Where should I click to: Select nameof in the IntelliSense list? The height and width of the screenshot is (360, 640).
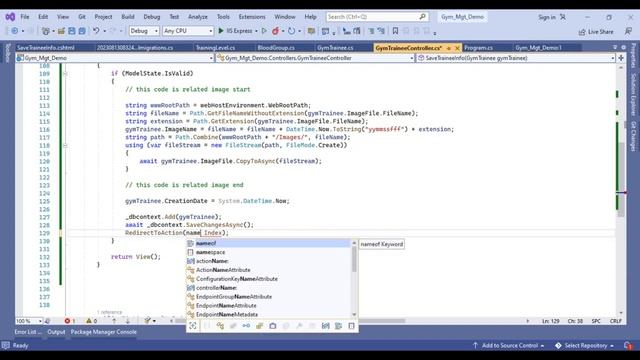click(x=269, y=243)
